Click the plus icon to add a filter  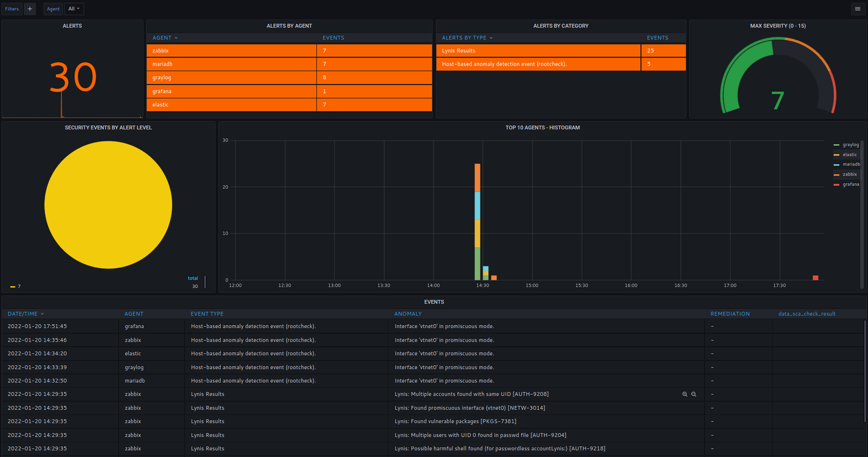click(x=30, y=9)
